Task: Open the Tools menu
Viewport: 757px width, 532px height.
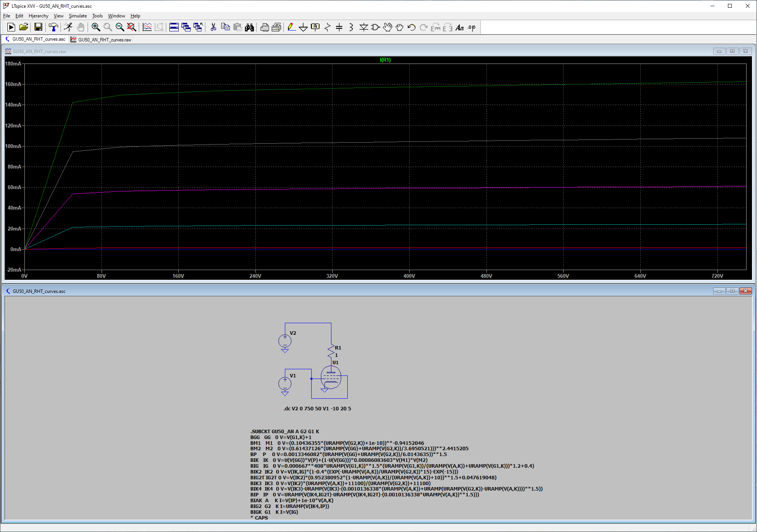Action: (97, 16)
